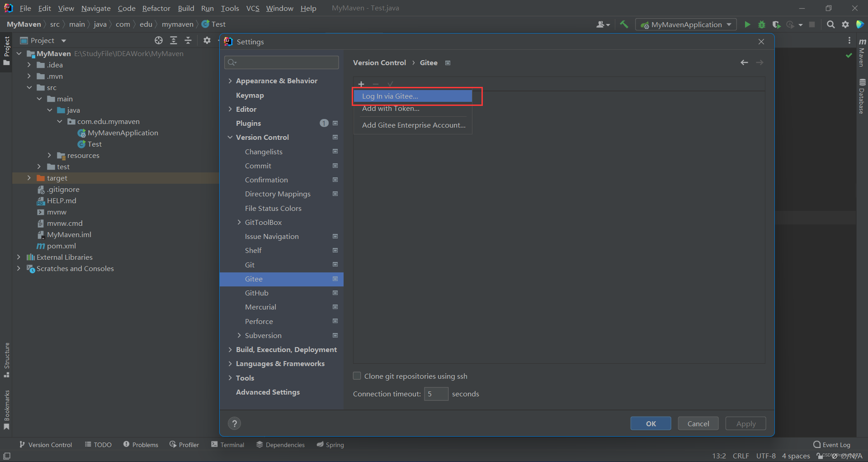The width and height of the screenshot is (868, 462).
Task: Select Add with Token menu entry
Action: click(x=413, y=109)
